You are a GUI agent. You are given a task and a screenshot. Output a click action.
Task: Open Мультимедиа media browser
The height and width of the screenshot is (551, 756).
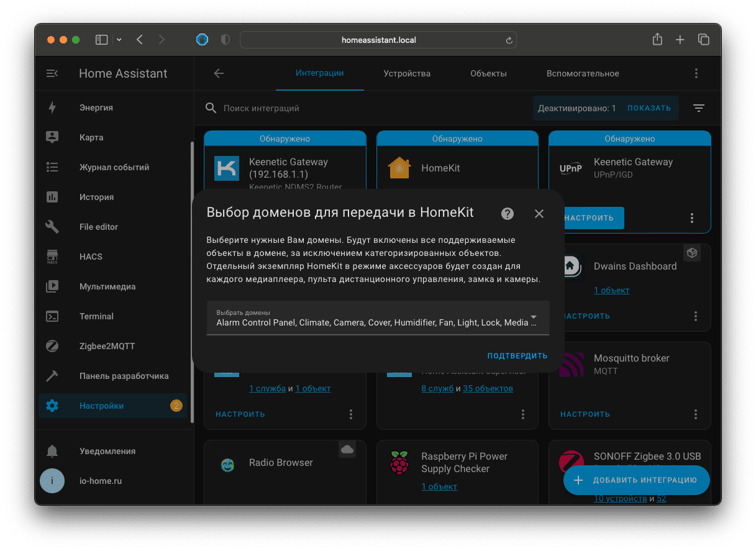pyautogui.click(x=112, y=286)
